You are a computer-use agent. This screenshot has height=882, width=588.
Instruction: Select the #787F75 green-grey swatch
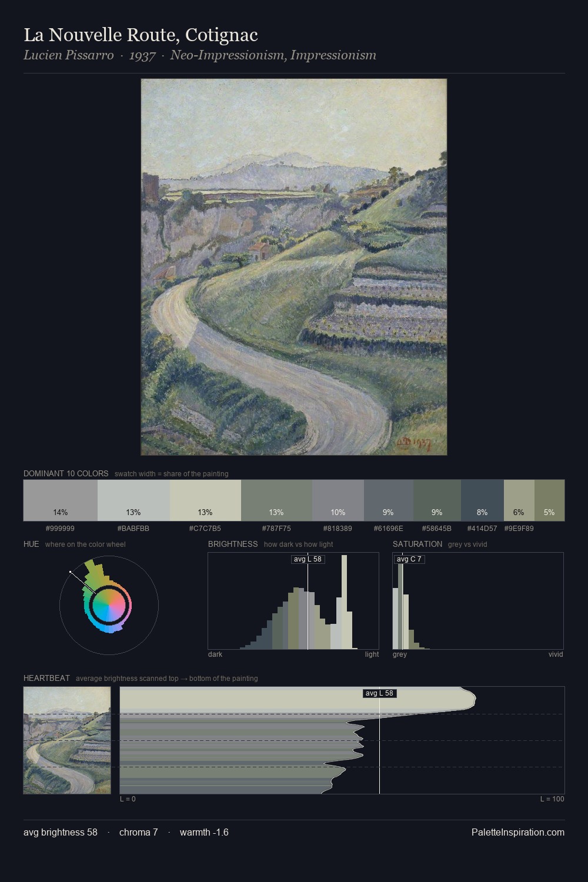(276, 500)
